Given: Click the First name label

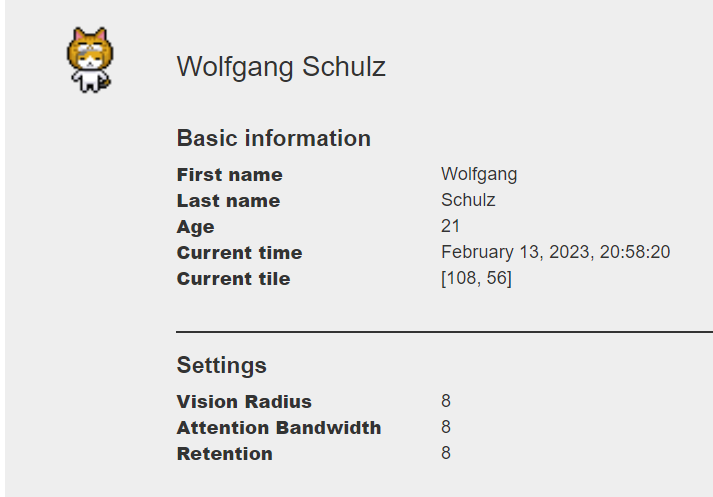Looking at the screenshot, I should click(x=229, y=175).
